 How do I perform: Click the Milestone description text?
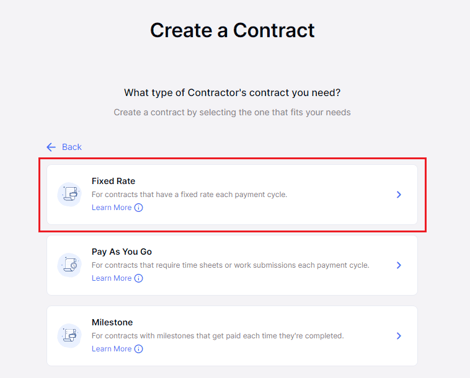[x=218, y=336]
